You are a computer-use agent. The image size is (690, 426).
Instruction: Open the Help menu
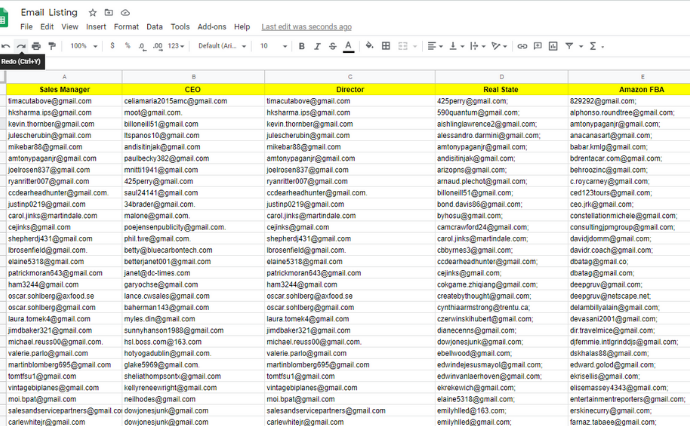point(242,27)
